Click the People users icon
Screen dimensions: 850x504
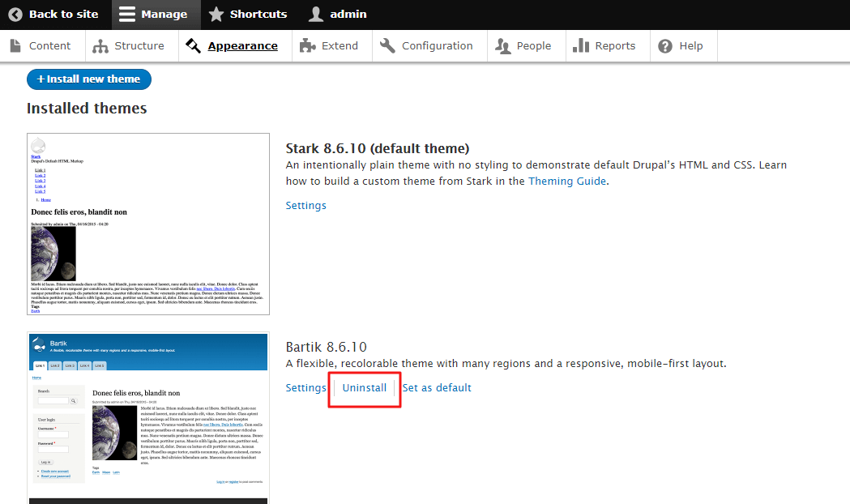tap(503, 46)
